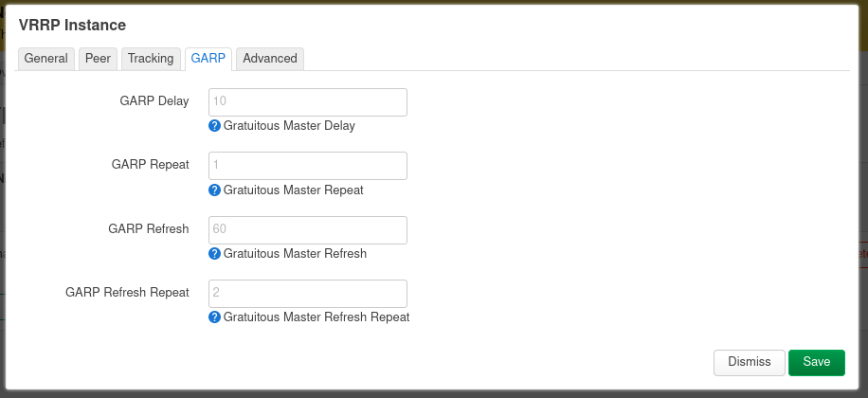The height and width of the screenshot is (398, 868).
Task: Click the 'GARP Refresh Repeat' label
Action: (x=127, y=292)
